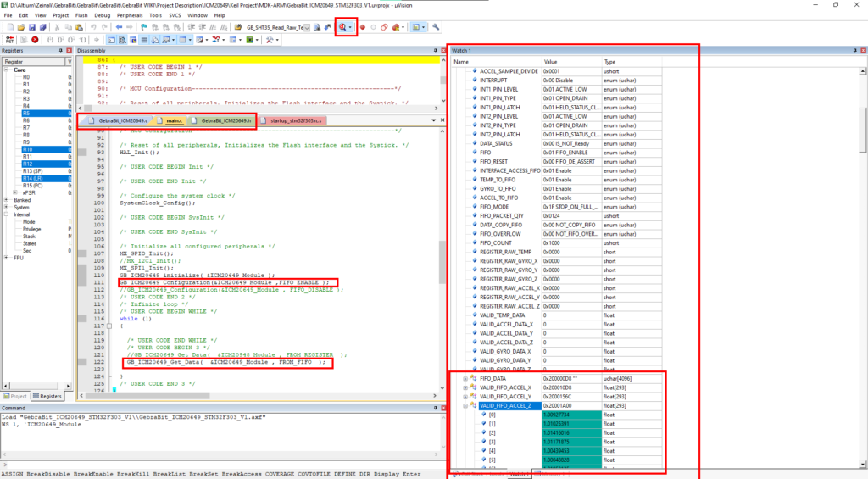868x479 pixels.
Task: Click the Start/Stop Debug Session icon
Action: pos(342,27)
